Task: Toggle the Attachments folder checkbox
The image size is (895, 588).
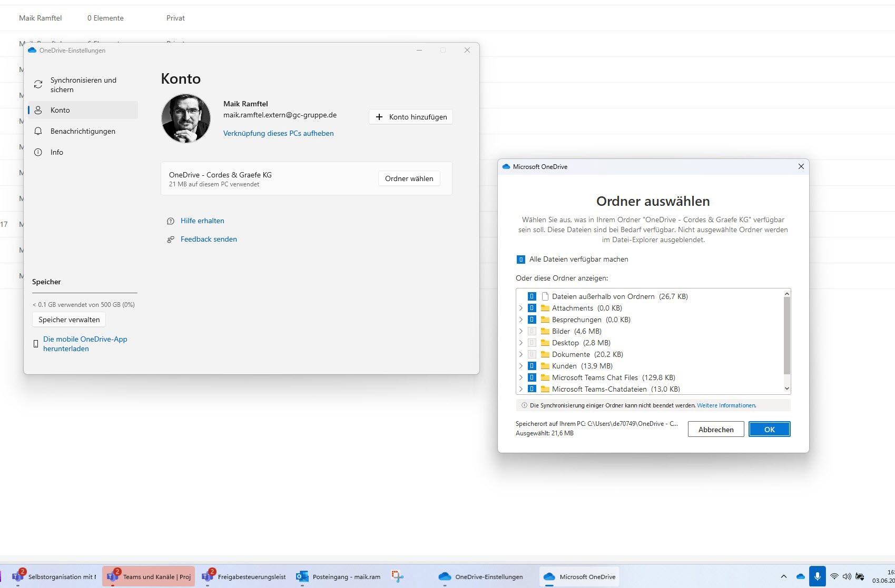Action: 532,308
